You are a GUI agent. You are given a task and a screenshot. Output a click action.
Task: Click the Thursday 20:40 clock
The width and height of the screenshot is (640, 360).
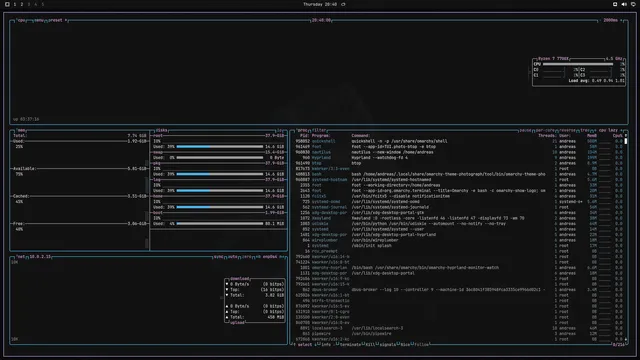(320, 4)
